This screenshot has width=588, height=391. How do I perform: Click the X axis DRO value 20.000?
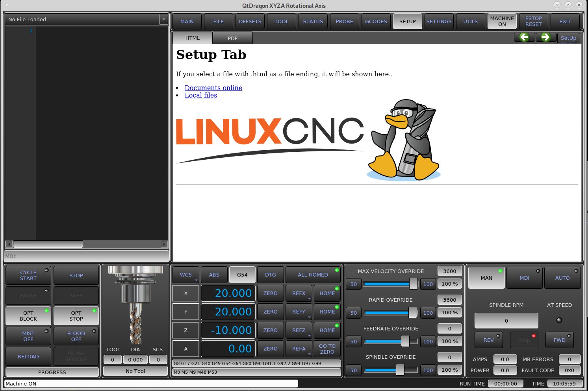coord(228,293)
